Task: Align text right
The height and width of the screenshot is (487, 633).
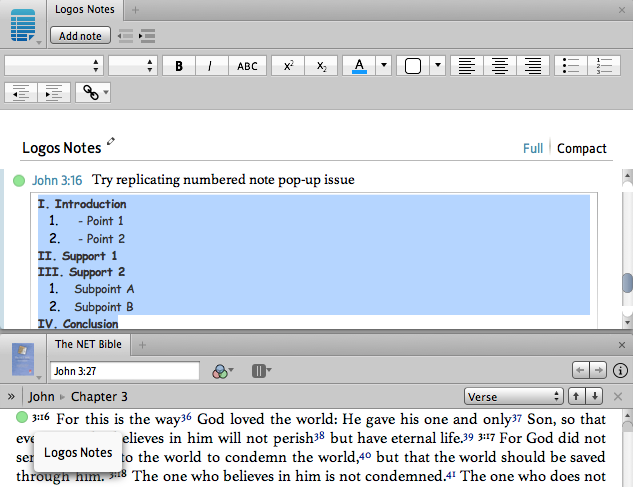Action: click(533, 66)
